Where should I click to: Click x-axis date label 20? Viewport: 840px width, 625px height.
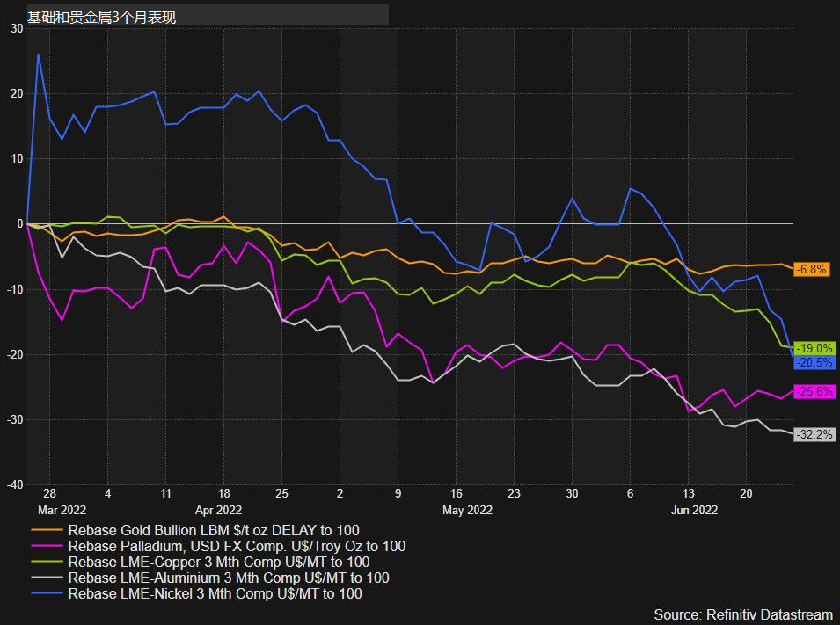(746, 493)
